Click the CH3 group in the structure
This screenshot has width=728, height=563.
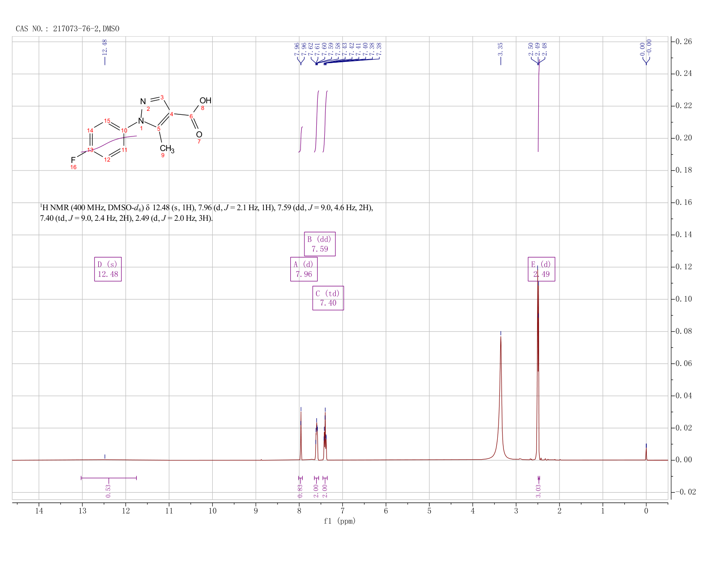click(167, 148)
